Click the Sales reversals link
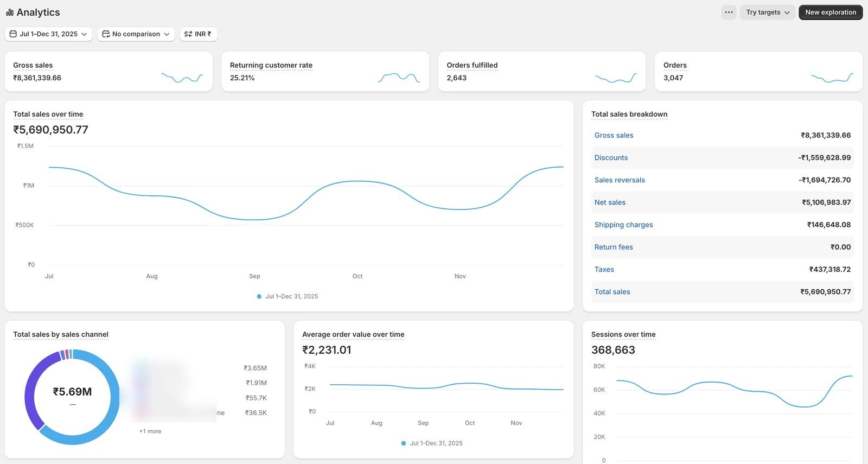 (x=620, y=180)
